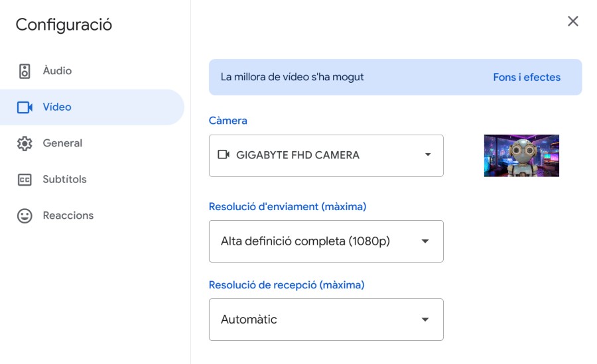Screen dimensions: 597x364
Task: Close the Configuració dialog with the X
Action: pos(573,21)
